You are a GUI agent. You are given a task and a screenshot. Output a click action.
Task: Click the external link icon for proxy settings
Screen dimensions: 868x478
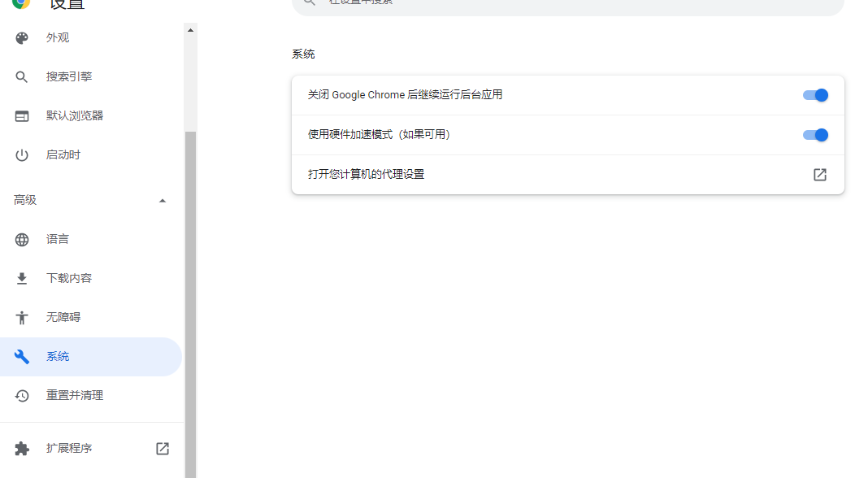tap(820, 175)
